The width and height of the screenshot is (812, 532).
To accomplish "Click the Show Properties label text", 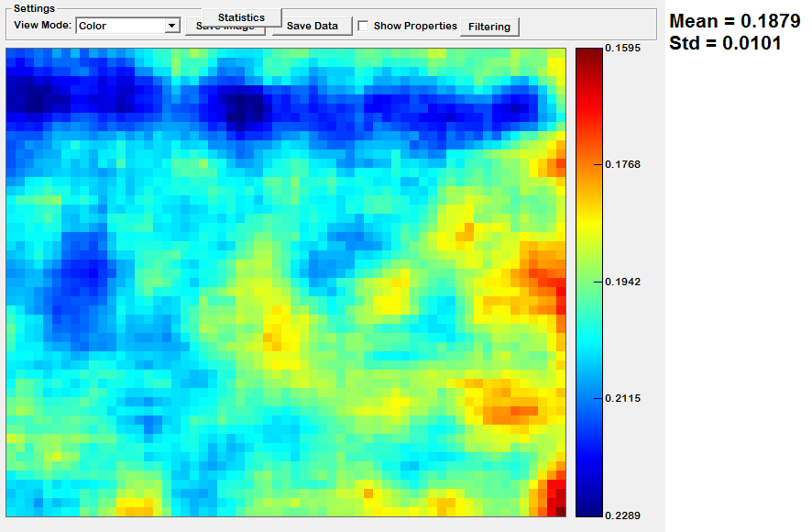I will click(414, 26).
